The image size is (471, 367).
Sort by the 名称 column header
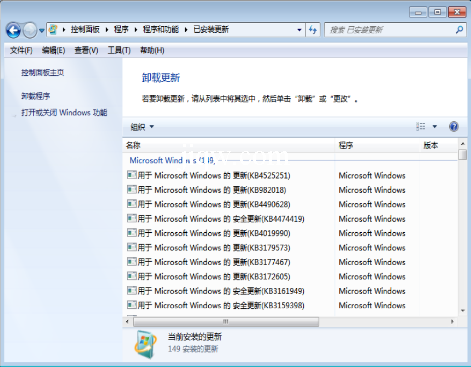[x=229, y=145]
